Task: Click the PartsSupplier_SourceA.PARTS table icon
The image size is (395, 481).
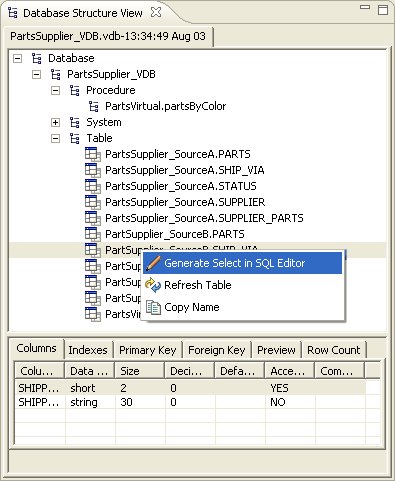Action: [x=92, y=154]
